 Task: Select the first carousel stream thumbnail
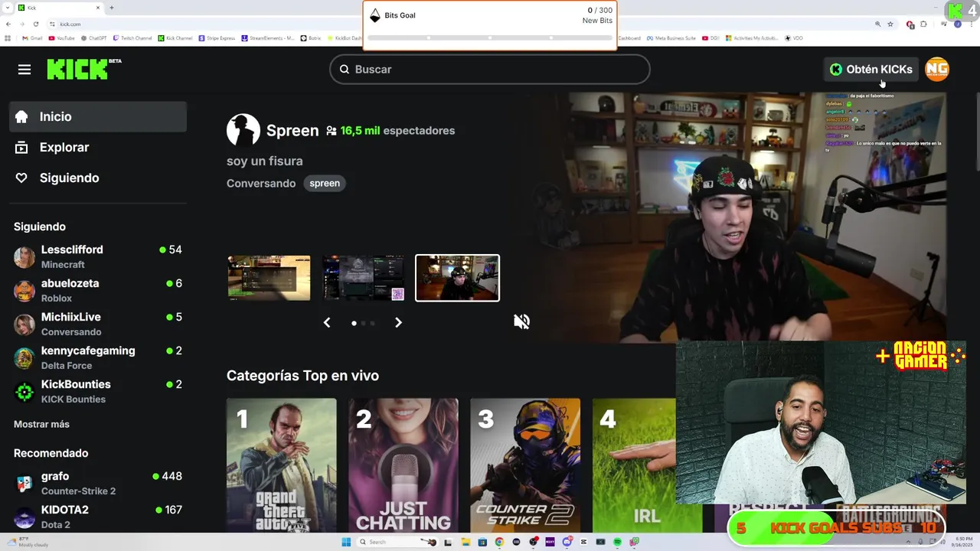click(x=269, y=278)
